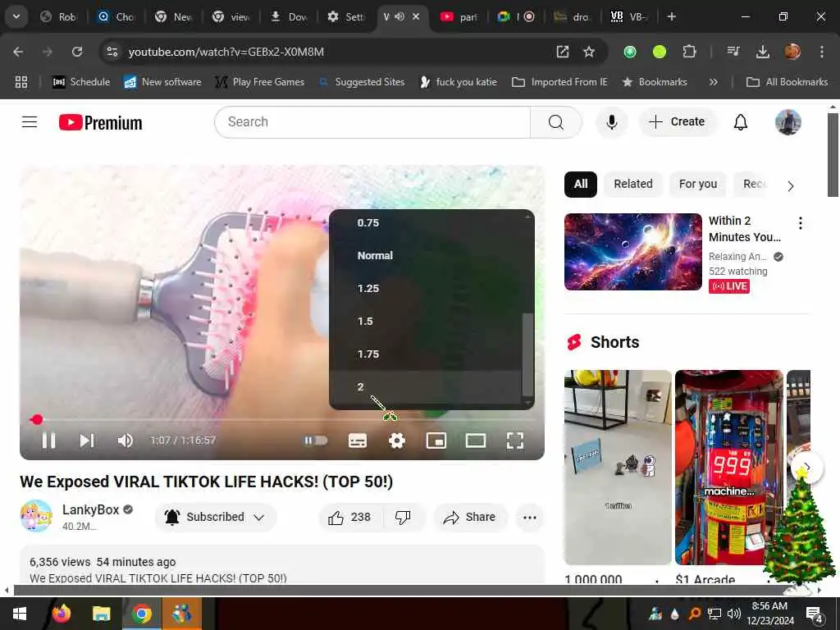Screen dimensions: 840x630
Task: Go to YouTube Premium home logo
Action: pos(101,123)
